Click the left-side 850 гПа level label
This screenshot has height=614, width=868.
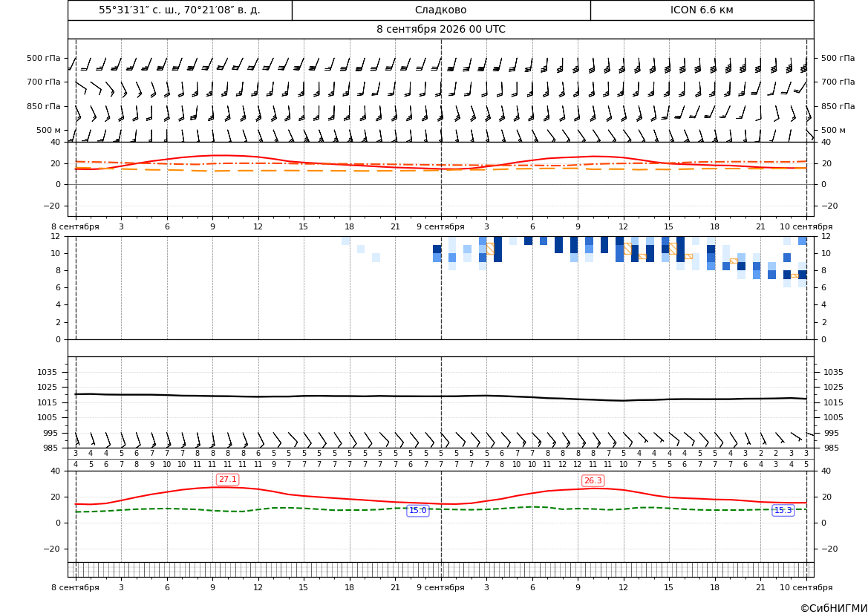(43, 106)
